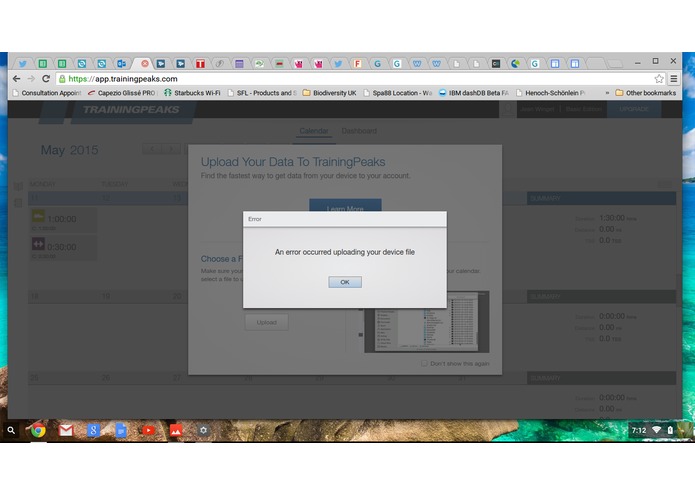
Task: Click the TrainingPeaks logo
Action: pyautogui.click(x=131, y=109)
